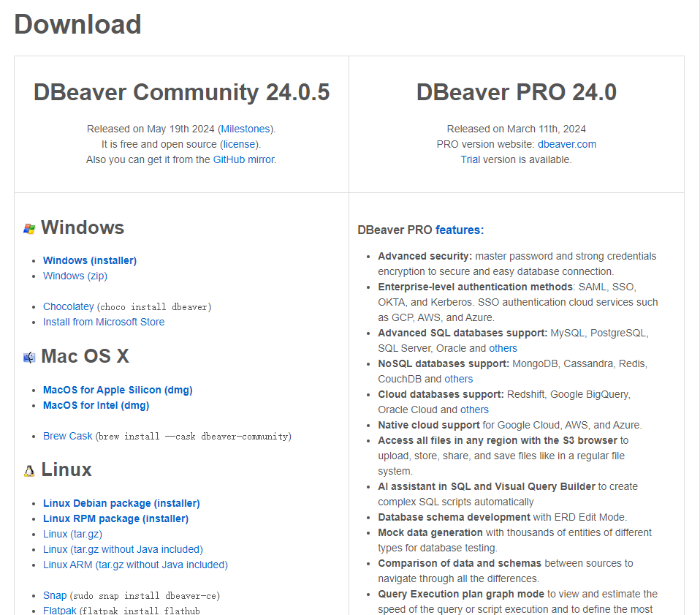
Task: Download Linux RPM package (installer)
Action: (x=115, y=519)
